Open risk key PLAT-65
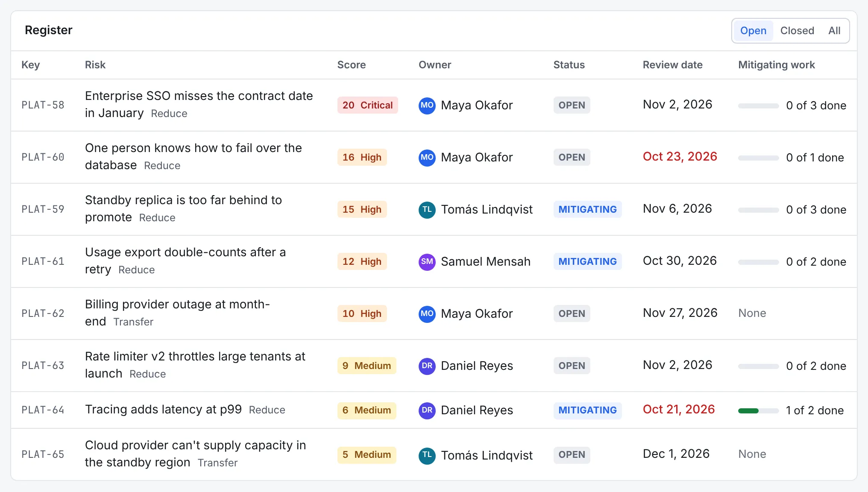 (43, 454)
